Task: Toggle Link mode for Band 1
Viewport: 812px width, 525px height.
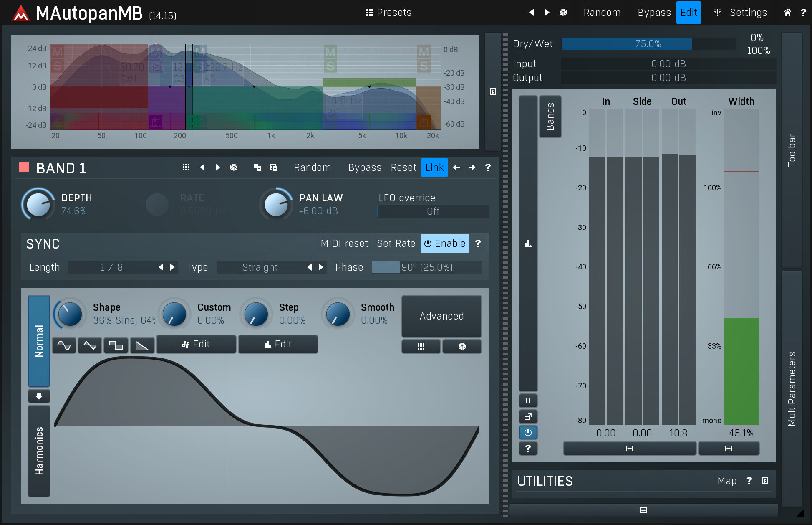Action: tap(434, 167)
